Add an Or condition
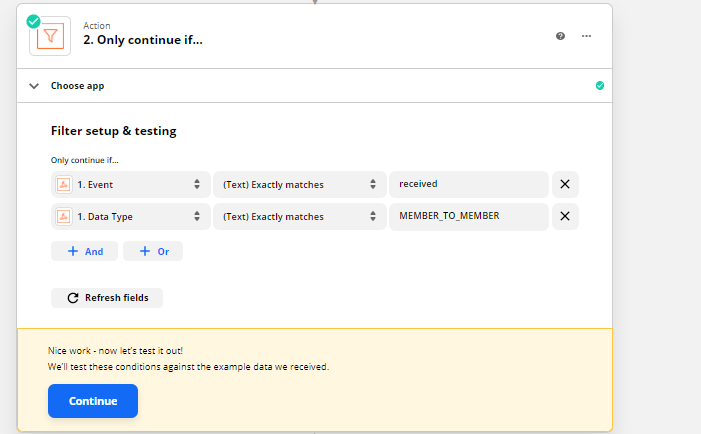The height and width of the screenshot is (434, 701). [x=153, y=251]
